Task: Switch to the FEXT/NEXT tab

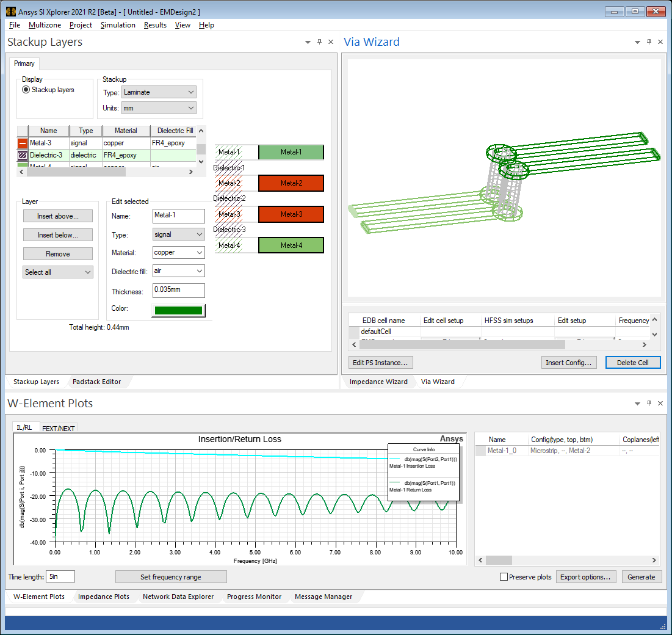Action: coord(58,428)
